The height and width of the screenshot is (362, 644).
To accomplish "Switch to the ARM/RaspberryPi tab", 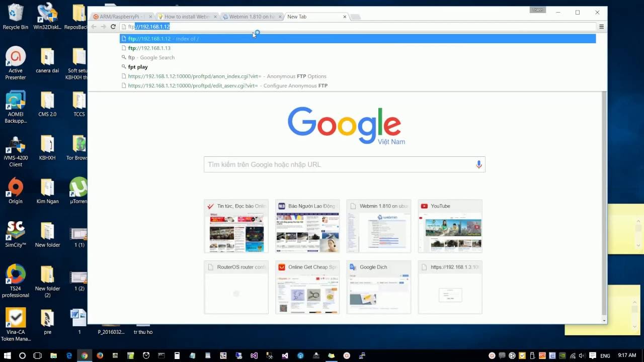I will (122, 17).
